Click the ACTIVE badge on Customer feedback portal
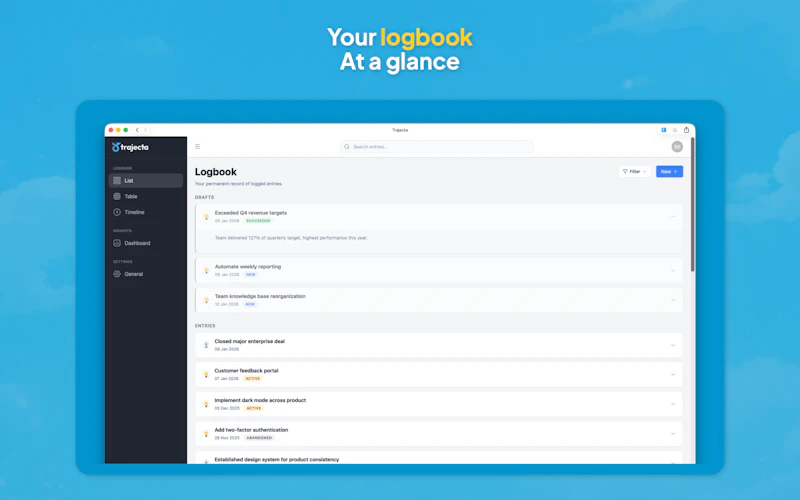 [253, 379]
